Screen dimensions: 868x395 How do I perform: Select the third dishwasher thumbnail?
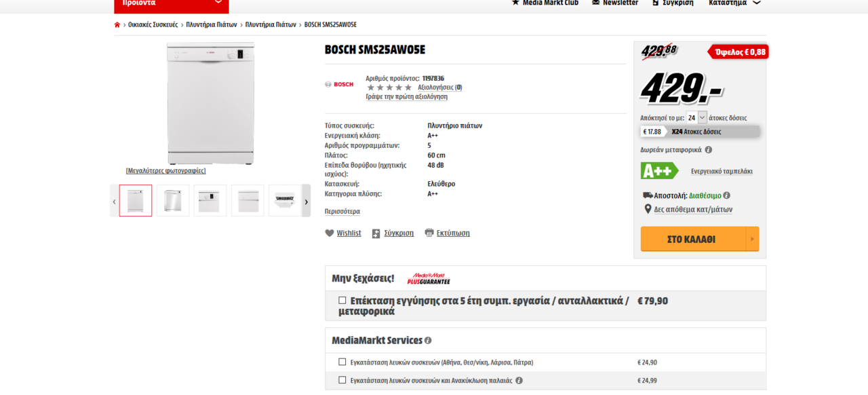click(210, 201)
